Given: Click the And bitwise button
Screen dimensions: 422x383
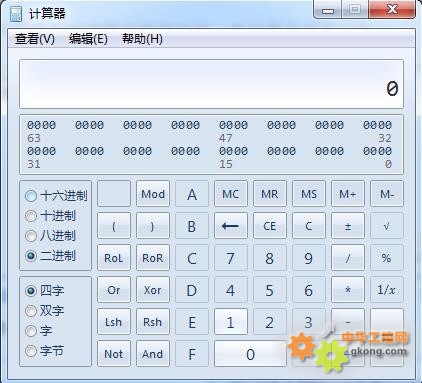Looking at the screenshot, I should 153,354.
